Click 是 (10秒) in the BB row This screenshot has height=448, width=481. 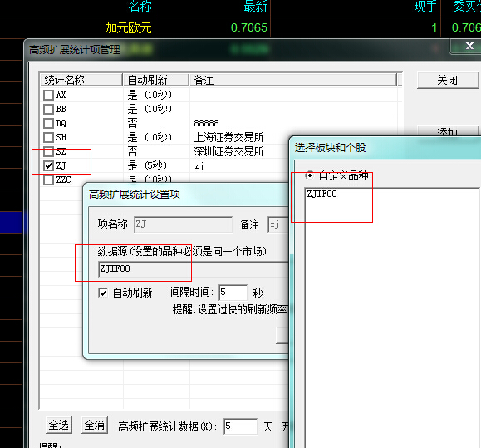click(x=150, y=109)
